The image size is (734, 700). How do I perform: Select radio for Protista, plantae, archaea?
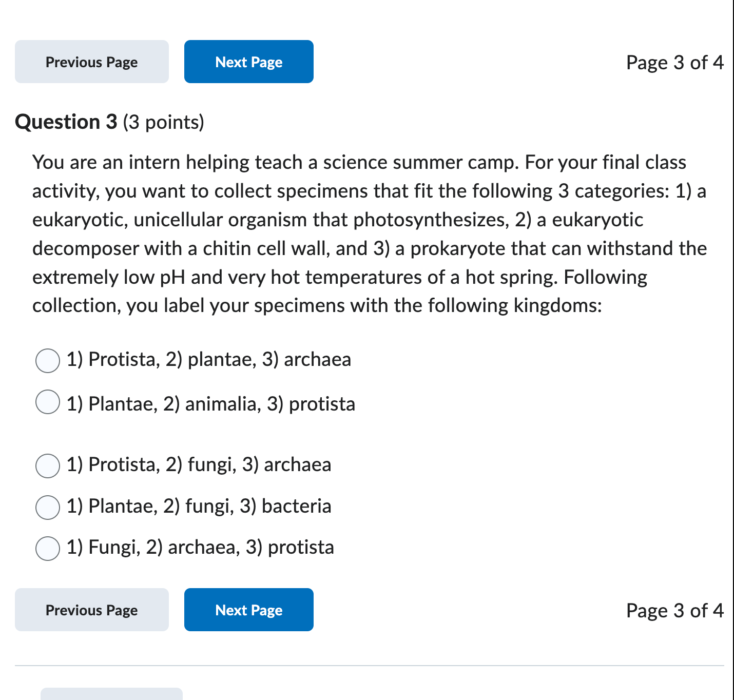(x=48, y=360)
